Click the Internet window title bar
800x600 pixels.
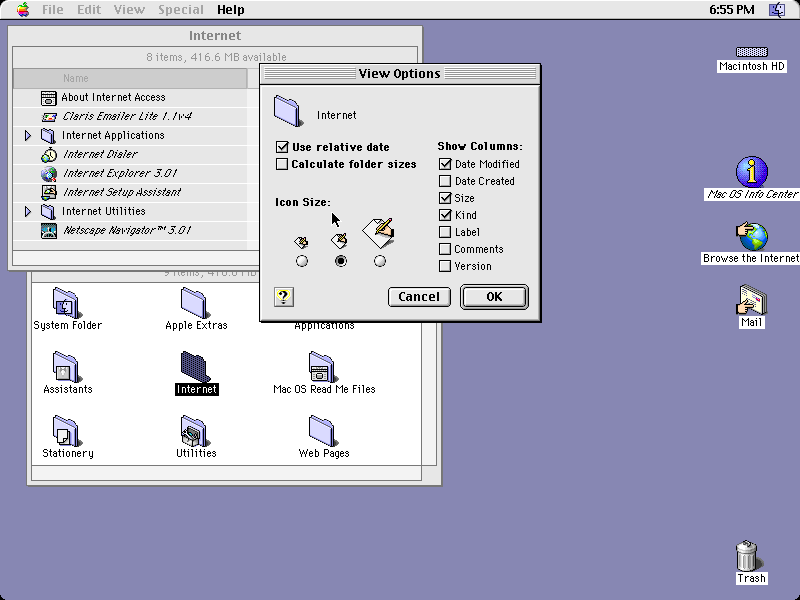click(215, 36)
